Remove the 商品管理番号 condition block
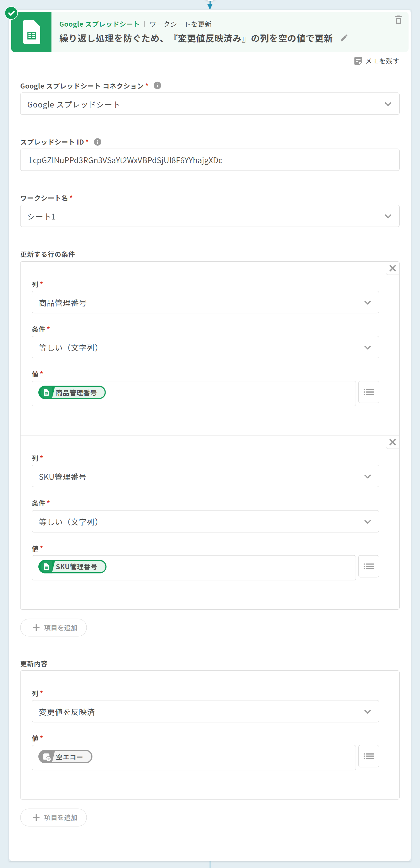Screen dimensions: 420x868 click(x=392, y=268)
